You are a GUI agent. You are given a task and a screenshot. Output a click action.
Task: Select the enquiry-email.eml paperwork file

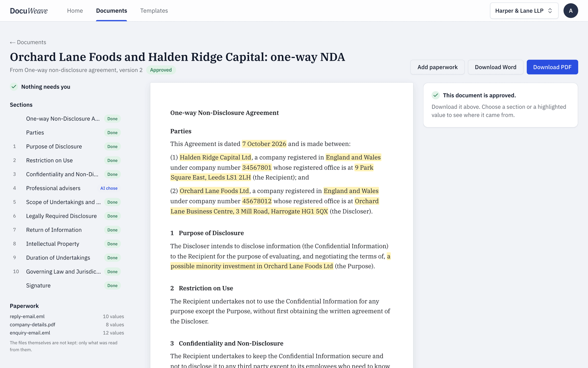tap(67, 333)
